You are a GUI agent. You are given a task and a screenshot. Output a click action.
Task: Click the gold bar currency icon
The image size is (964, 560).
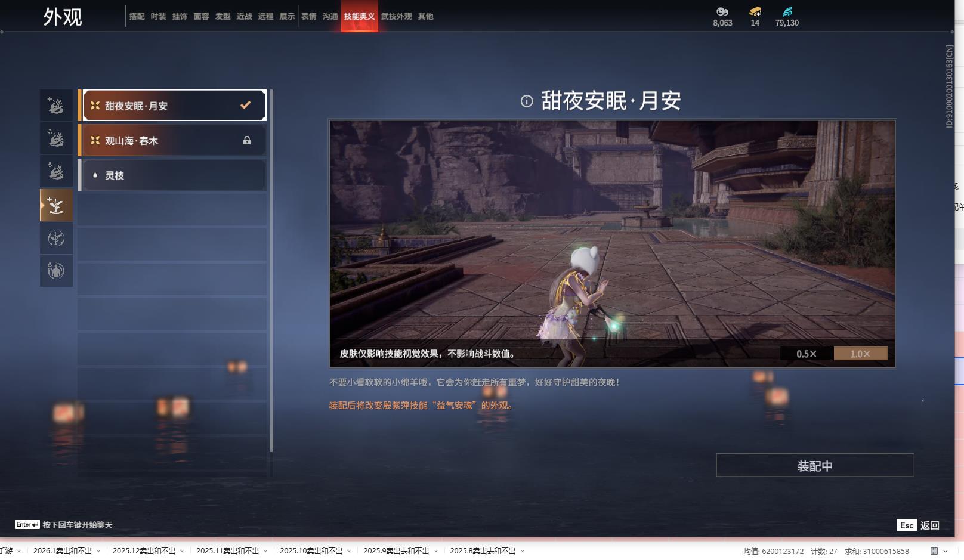(755, 11)
